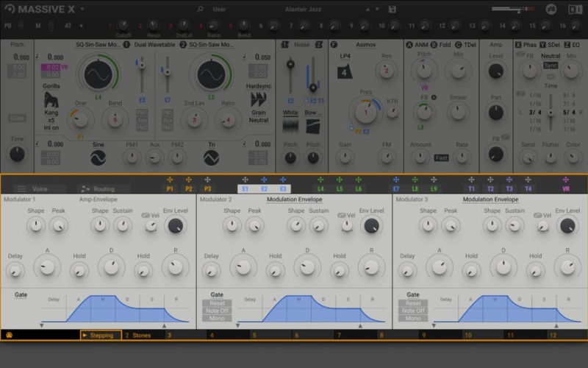
Task: Click the Bow noise waveform thumbnail
Action: coord(313,126)
